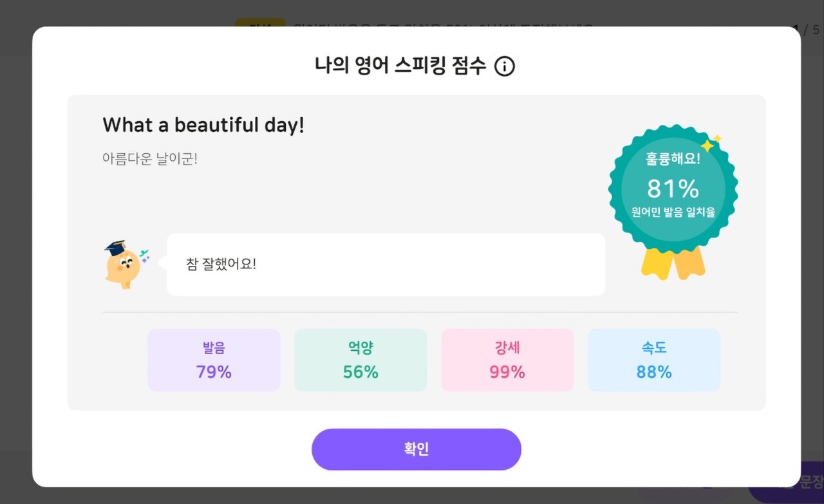
Task: Select the 강세 99% stress score card
Action: [507, 360]
